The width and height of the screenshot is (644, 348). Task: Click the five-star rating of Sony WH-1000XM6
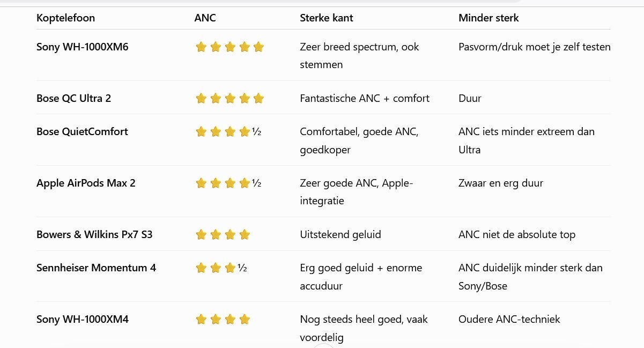coord(230,47)
